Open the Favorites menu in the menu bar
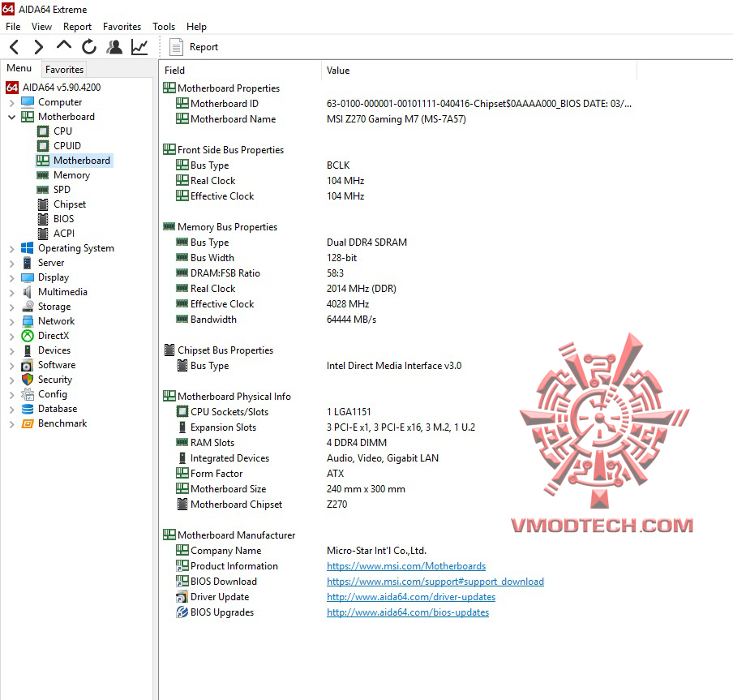 [x=122, y=27]
